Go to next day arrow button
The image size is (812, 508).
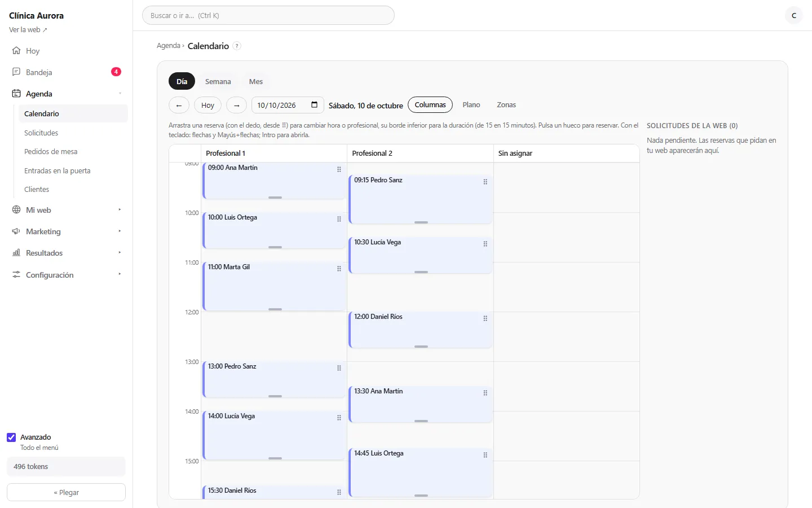coord(237,105)
